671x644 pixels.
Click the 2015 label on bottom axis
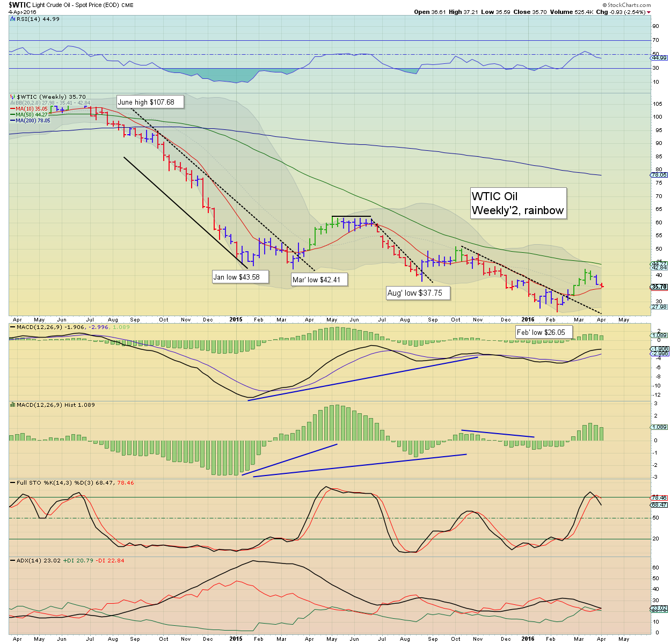click(236, 639)
